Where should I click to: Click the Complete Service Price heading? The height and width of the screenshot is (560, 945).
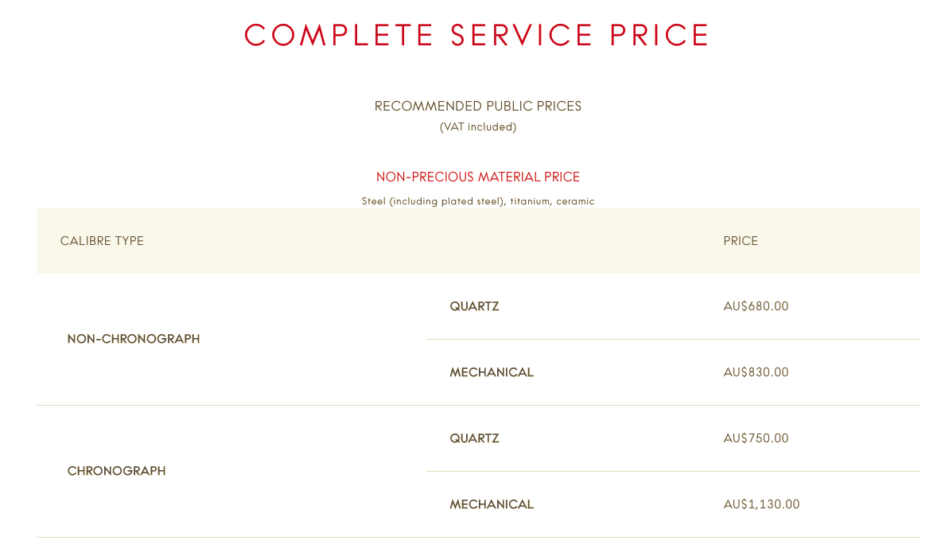click(x=476, y=35)
